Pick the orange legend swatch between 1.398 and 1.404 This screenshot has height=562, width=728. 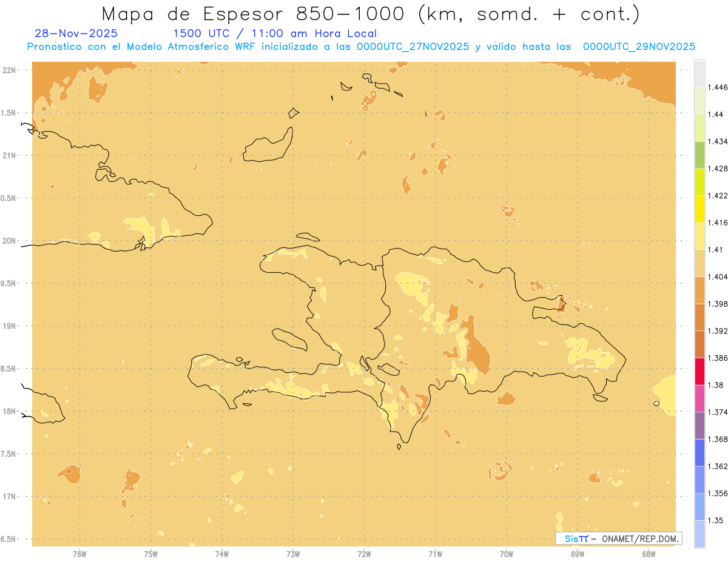pyautogui.click(x=699, y=290)
